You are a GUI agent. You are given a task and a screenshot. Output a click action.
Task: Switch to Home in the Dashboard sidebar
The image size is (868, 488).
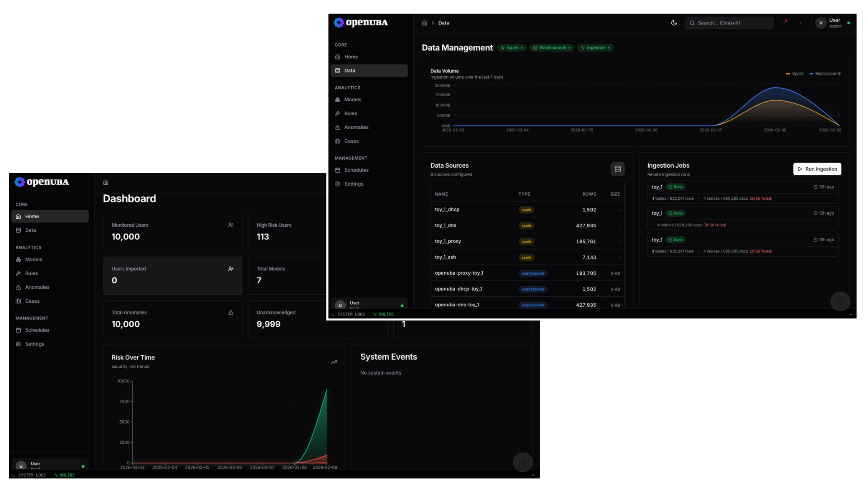pos(32,216)
